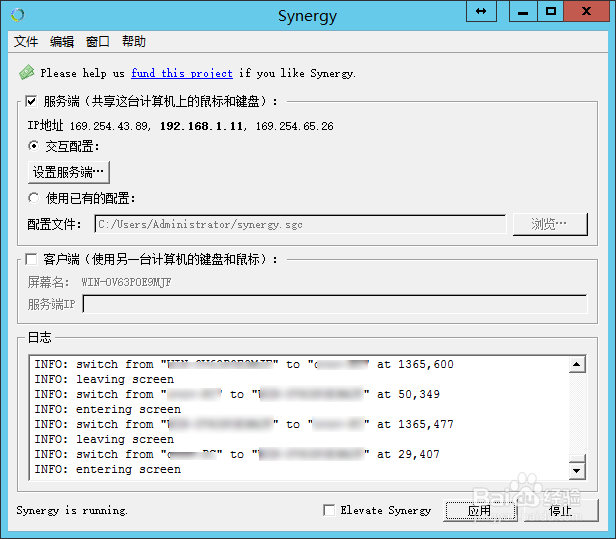This screenshot has height=539, width=616.
Task: Click the 配置文件 path input field
Action: 300,224
